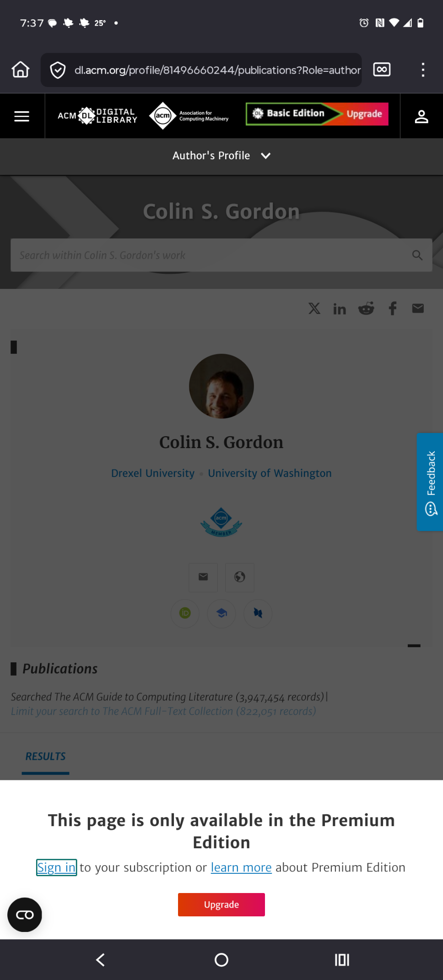443x980 pixels.
Task: Focus the search within Colin S. Gordon's work field
Action: coord(221,255)
